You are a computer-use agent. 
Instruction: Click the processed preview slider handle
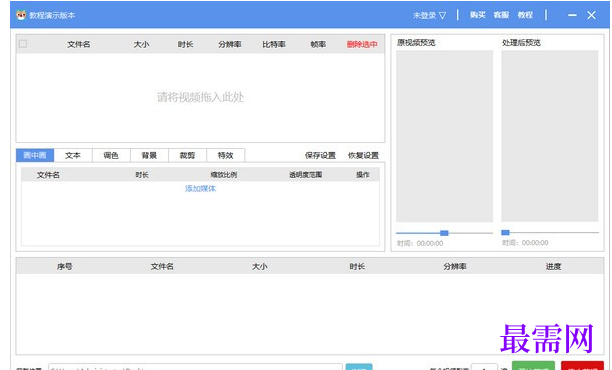pos(505,233)
